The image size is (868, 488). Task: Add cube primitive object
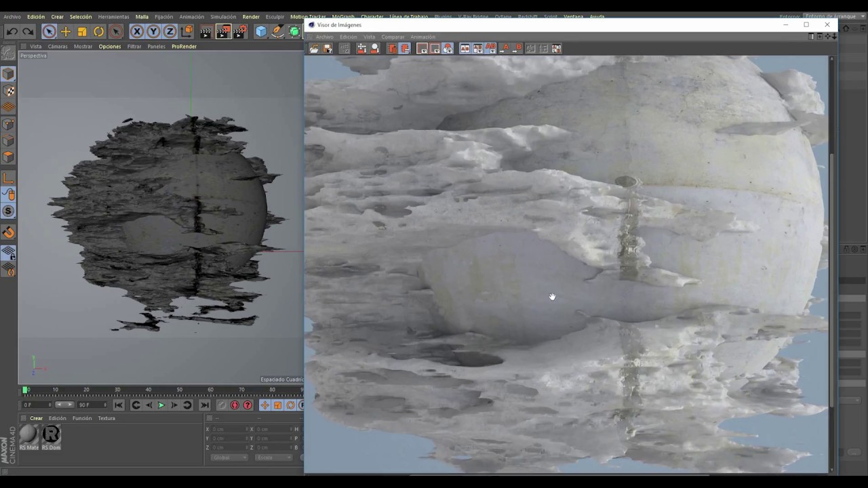click(x=261, y=31)
